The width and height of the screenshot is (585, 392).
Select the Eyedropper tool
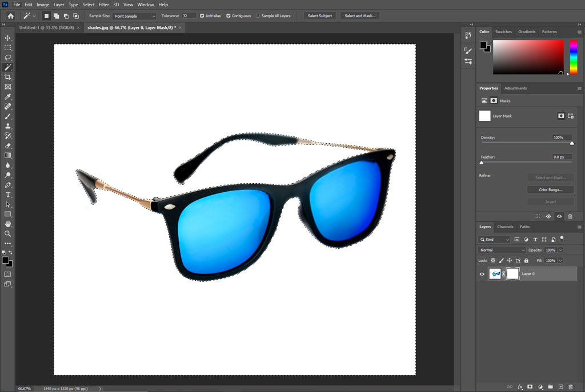(x=7, y=96)
